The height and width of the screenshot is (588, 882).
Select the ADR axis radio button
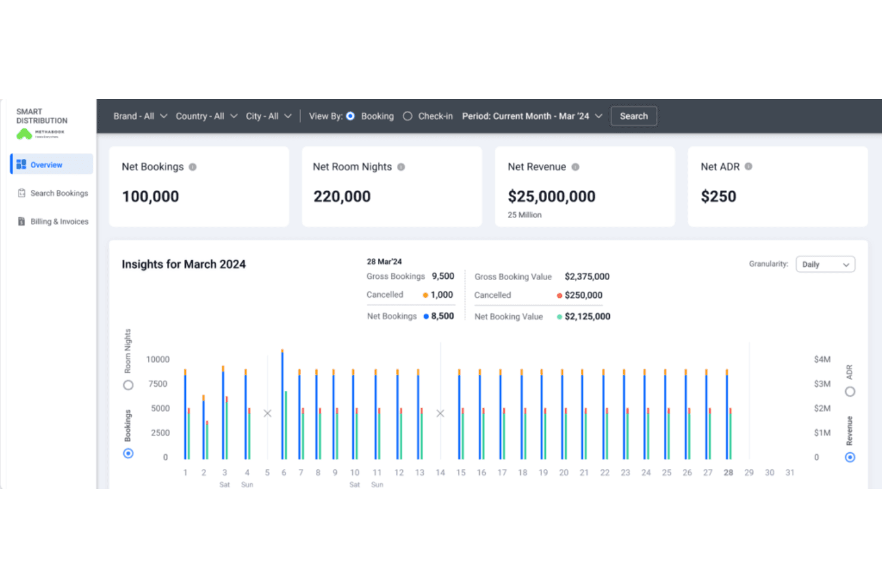click(x=850, y=391)
